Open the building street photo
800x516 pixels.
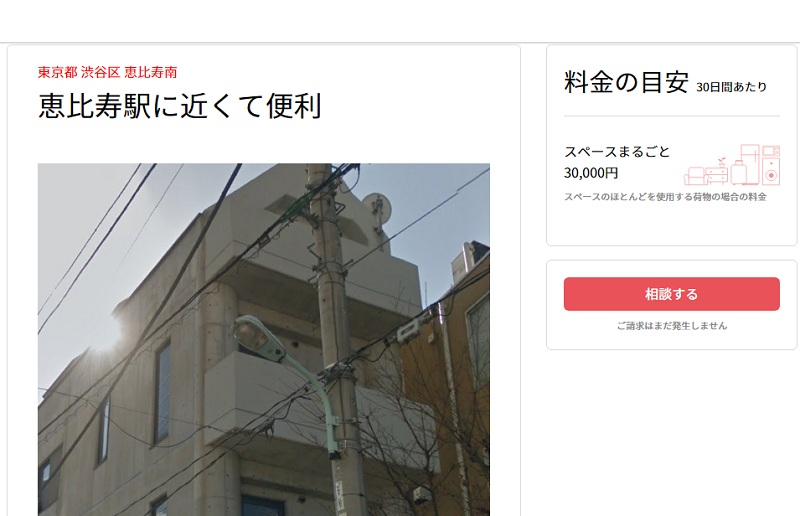[264, 339]
